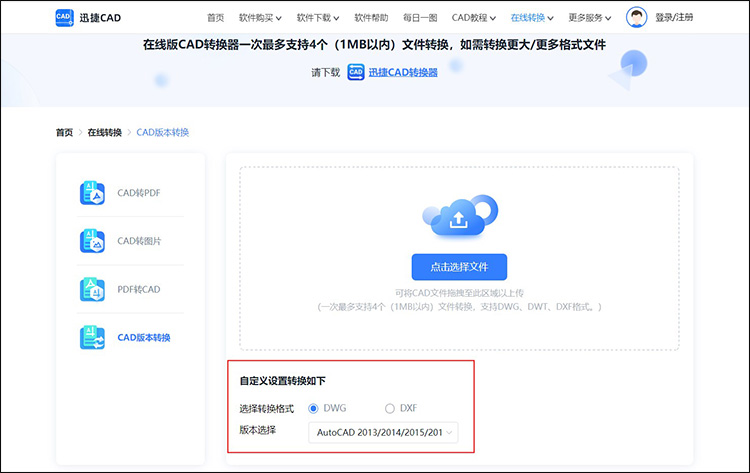
Task: Expand the 在线转换 menu
Action: (532, 18)
